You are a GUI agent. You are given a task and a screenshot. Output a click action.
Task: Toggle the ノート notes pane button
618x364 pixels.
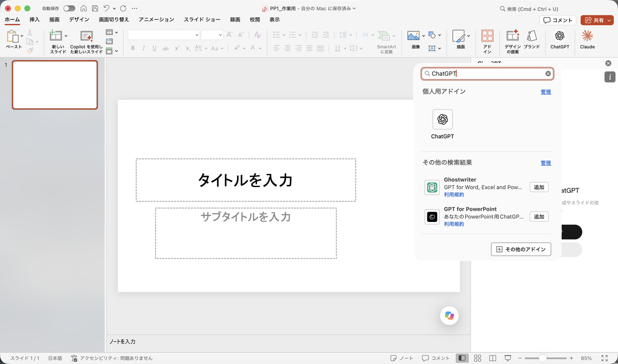tap(402, 358)
